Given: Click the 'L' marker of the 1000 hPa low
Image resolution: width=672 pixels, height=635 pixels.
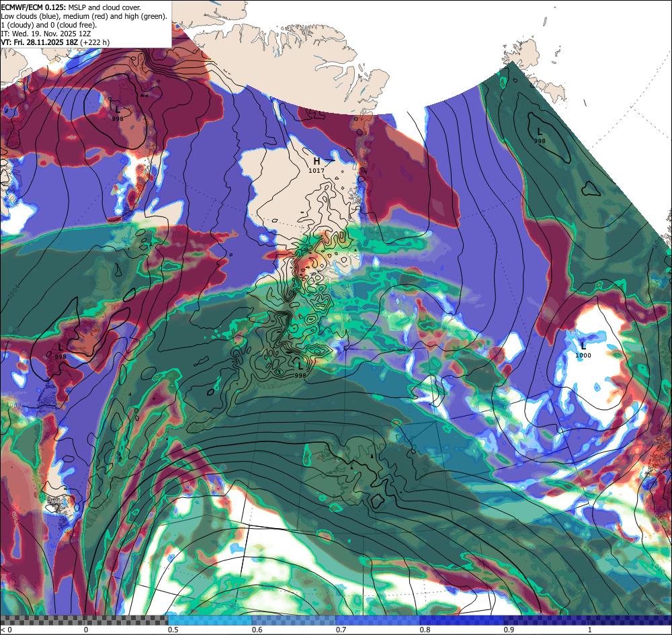Looking at the screenshot, I should 583,346.
